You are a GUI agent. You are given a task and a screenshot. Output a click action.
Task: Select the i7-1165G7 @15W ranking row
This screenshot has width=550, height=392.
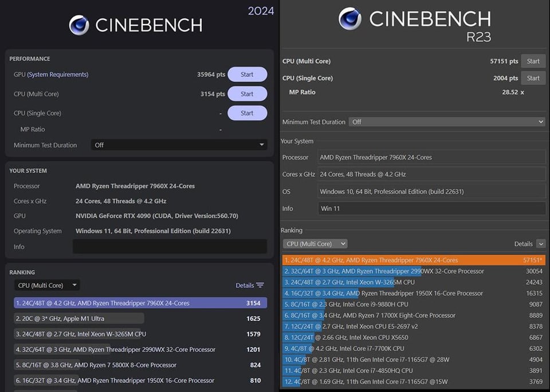pyautogui.click(x=414, y=382)
